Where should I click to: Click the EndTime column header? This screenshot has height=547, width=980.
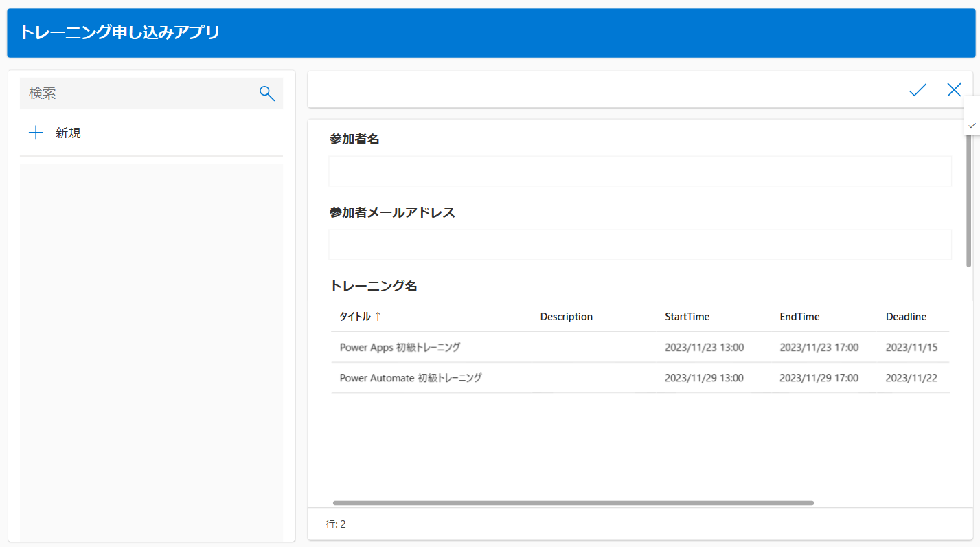pos(799,317)
